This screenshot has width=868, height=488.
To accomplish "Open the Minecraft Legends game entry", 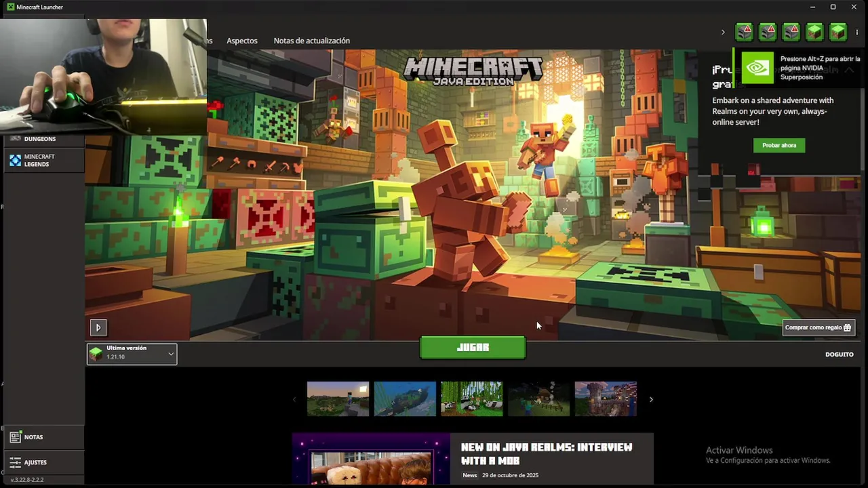I will [x=44, y=160].
